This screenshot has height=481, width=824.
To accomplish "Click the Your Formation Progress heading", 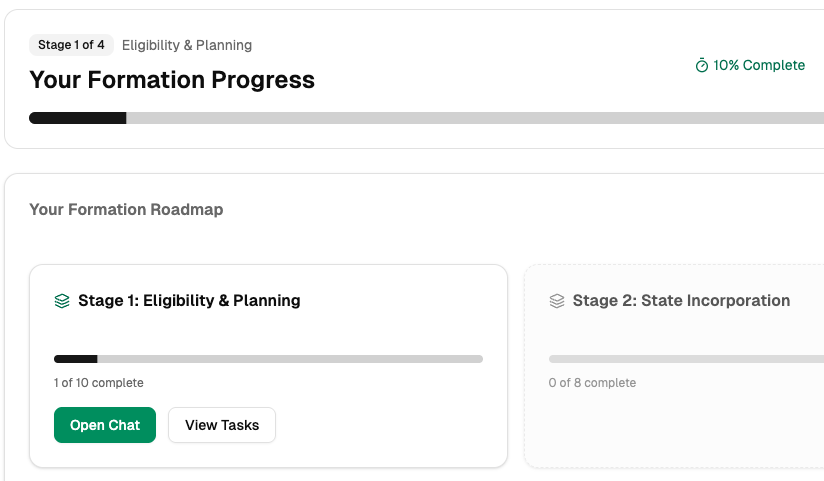I will point(172,80).
